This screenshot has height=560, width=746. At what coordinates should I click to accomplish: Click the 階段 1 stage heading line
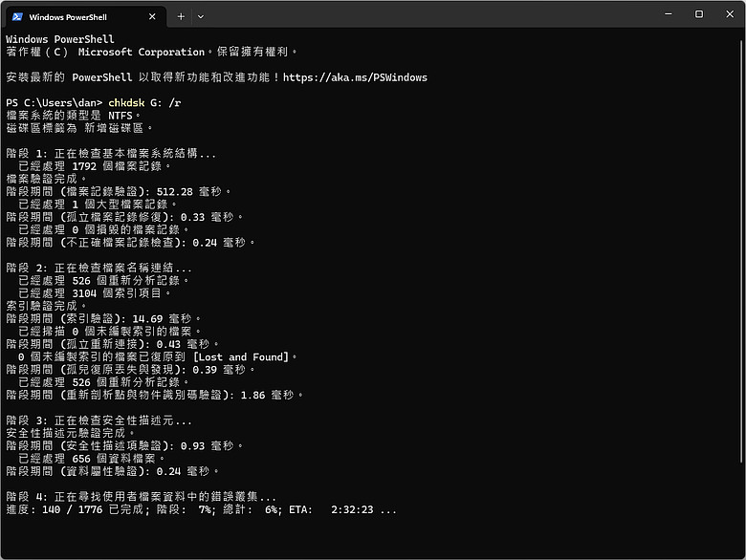(x=111, y=154)
